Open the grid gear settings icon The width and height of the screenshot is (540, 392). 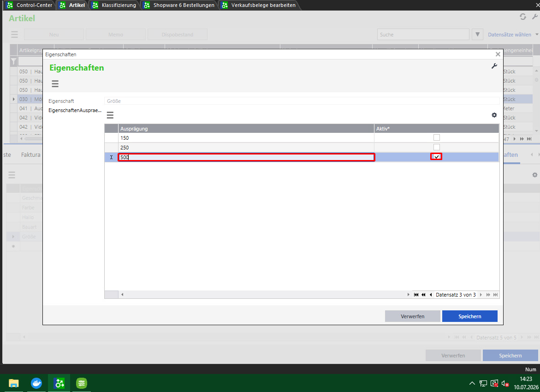point(494,115)
